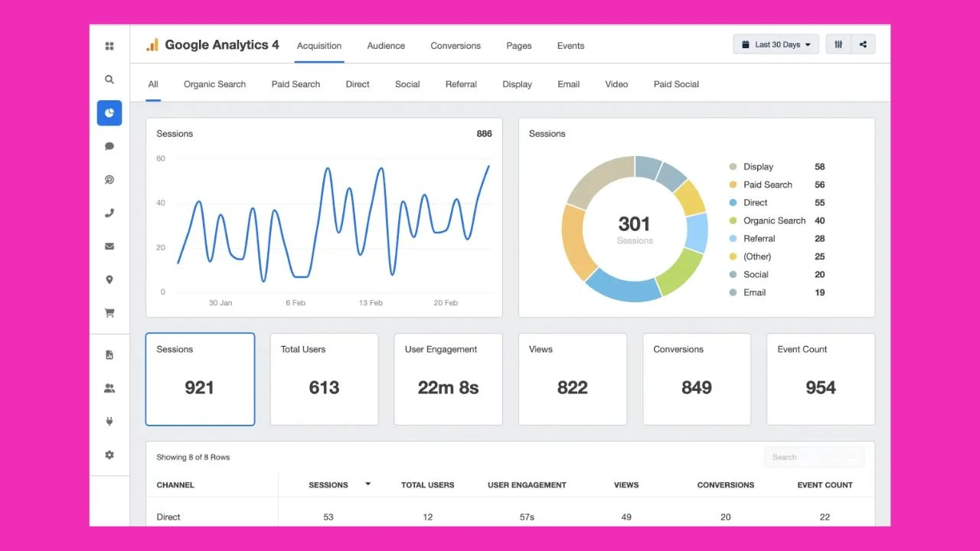Choose the Referral channel tab
This screenshot has width=980, height=551.
461,84
